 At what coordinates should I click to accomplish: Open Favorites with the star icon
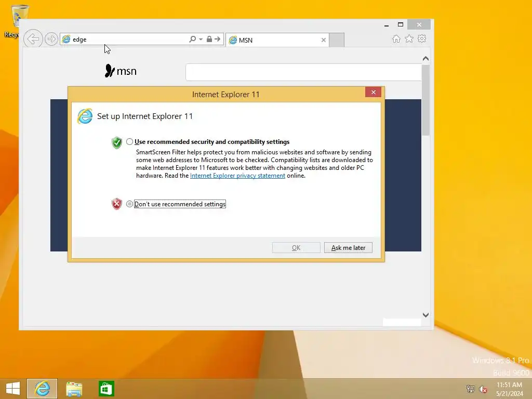(409, 38)
